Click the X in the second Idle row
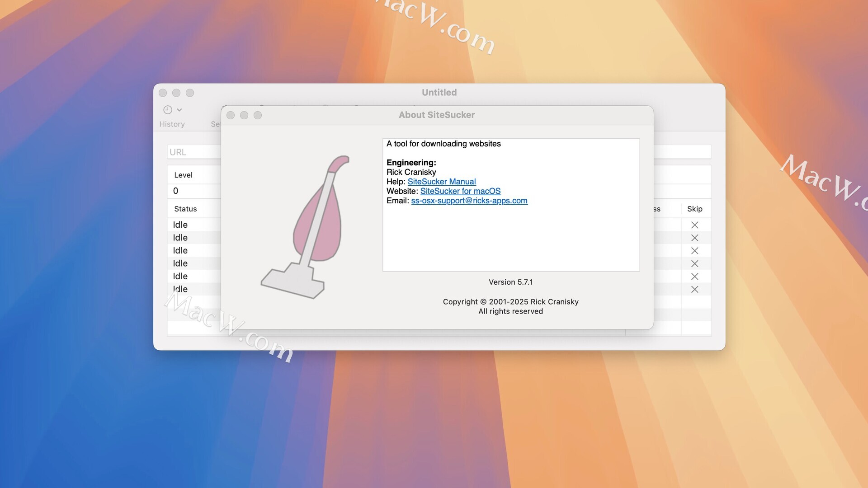 coord(695,238)
